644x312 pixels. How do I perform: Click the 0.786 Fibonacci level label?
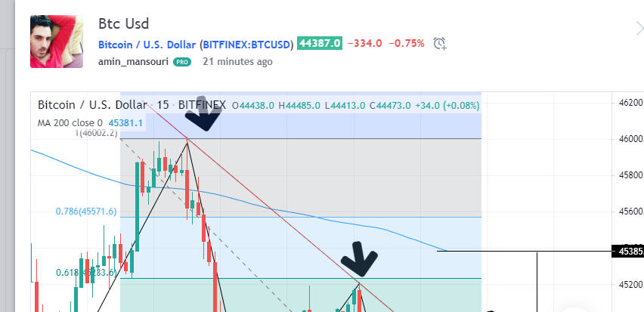(x=86, y=212)
